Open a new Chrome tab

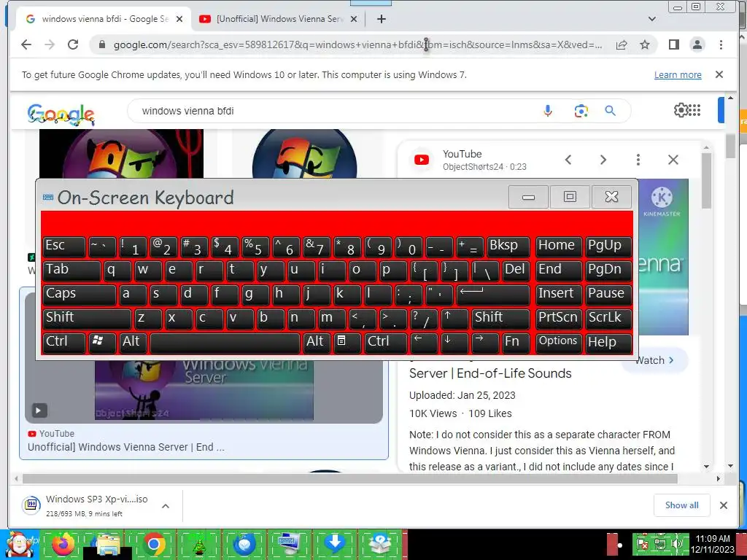(x=381, y=19)
